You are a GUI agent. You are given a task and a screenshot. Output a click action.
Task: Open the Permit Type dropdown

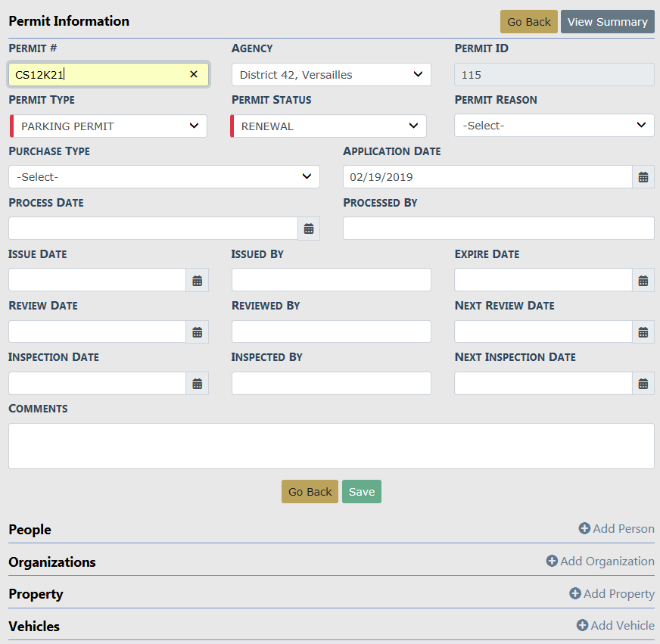[x=110, y=126]
